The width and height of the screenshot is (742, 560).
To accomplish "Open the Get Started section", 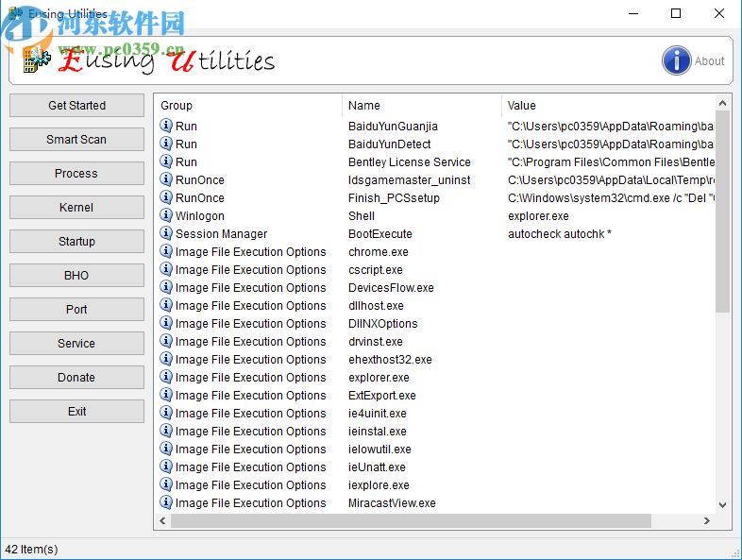I will 76,105.
